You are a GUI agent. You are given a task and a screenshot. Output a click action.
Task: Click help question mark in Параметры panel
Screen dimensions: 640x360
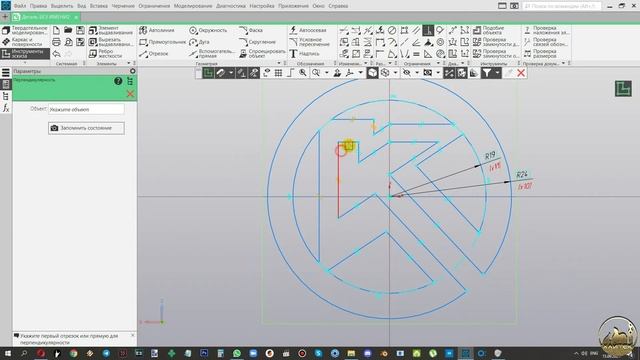coord(118,81)
